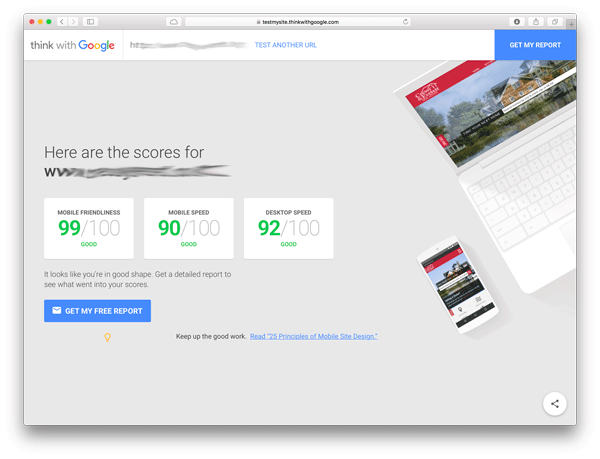Toggle the Safari sidebar button
600x459 pixels.
pyautogui.click(x=90, y=22)
